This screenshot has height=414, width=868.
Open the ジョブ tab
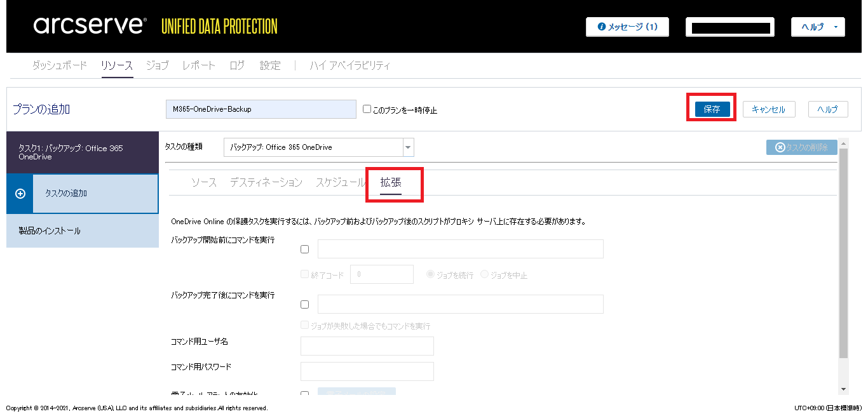[158, 65]
